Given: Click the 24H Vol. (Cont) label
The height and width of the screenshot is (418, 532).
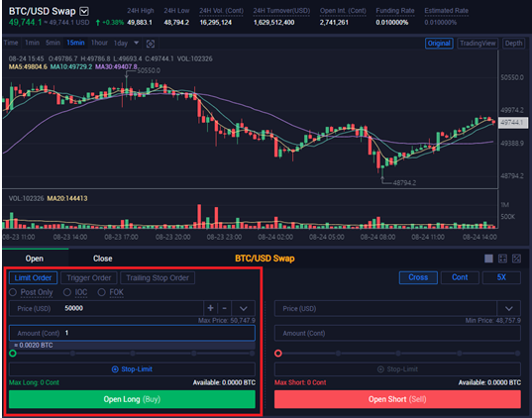Looking at the screenshot, I should coord(221,11).
